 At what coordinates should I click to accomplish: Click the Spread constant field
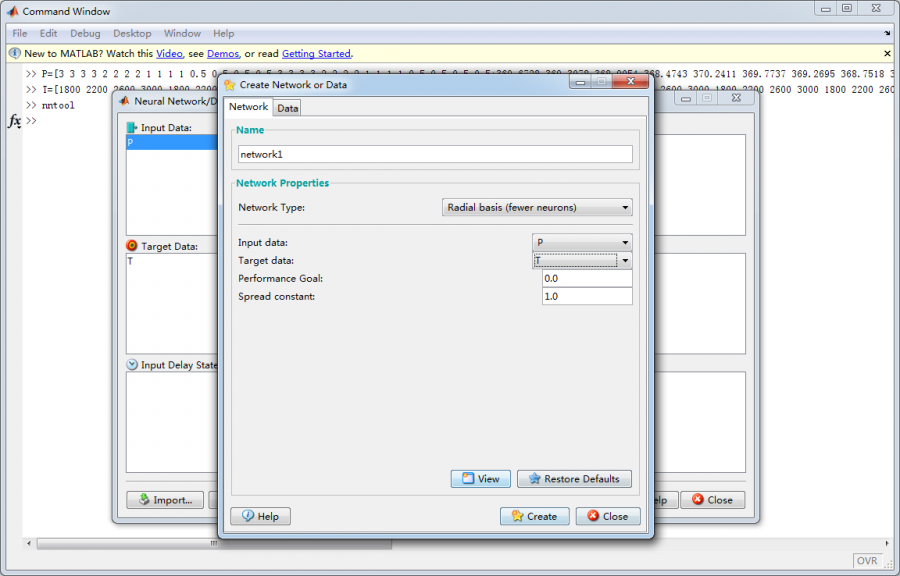[x=587, y=296]
